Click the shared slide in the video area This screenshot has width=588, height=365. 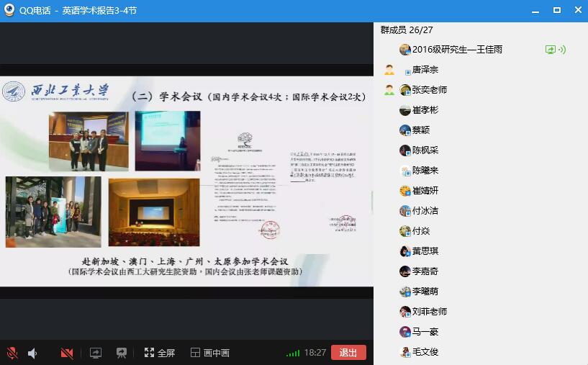pos(186,180)
